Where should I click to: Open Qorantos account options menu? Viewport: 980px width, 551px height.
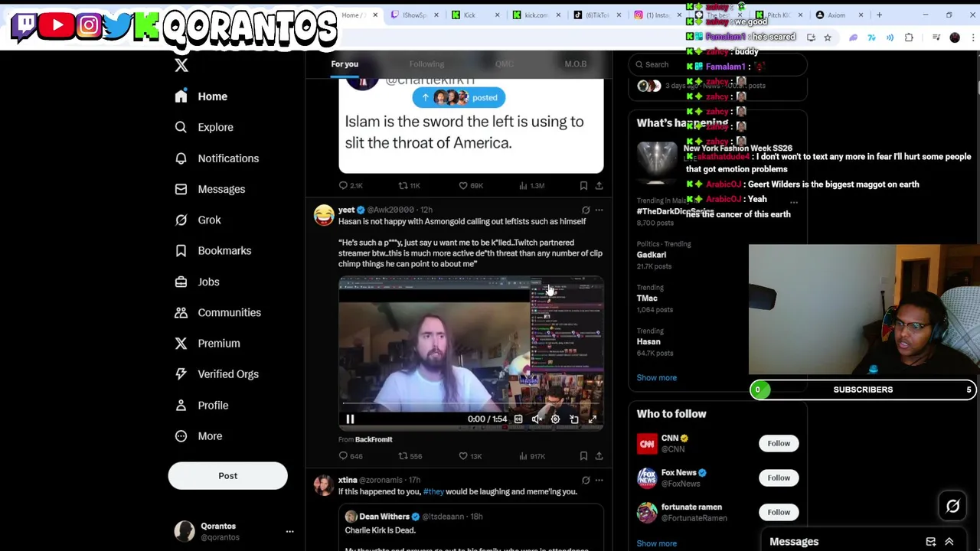289,531
